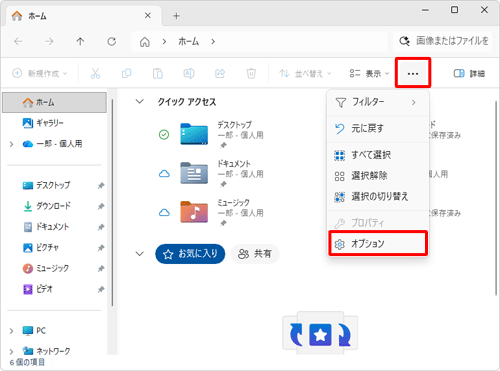Viewport: 500px width, 371px height.
Task: Open pinned ドキュメント in the sidebar
Action: [x=46, y=227]
